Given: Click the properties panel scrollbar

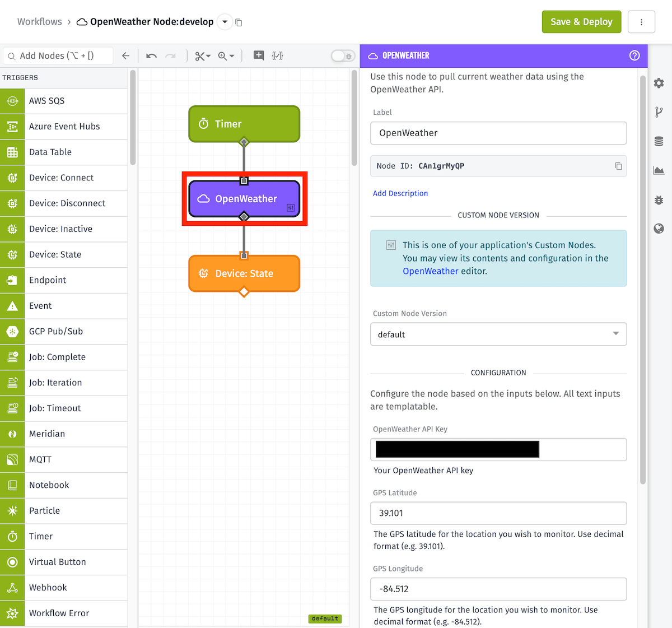Looking at the screenshot, I should [x=643, y=280].
